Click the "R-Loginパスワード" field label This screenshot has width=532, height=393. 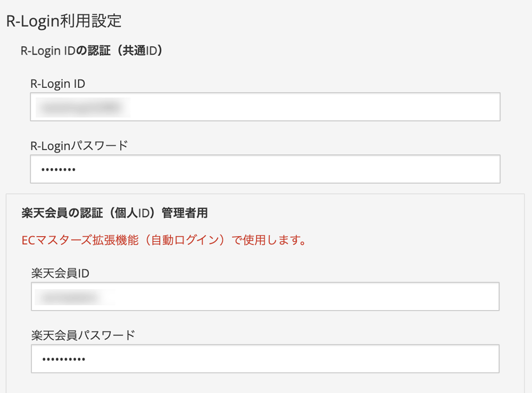[79, 146]
